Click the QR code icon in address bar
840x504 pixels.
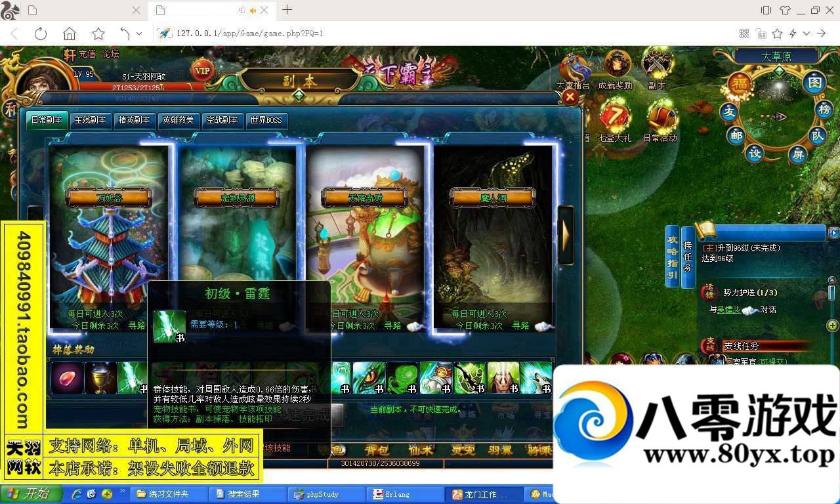point(744,33)
